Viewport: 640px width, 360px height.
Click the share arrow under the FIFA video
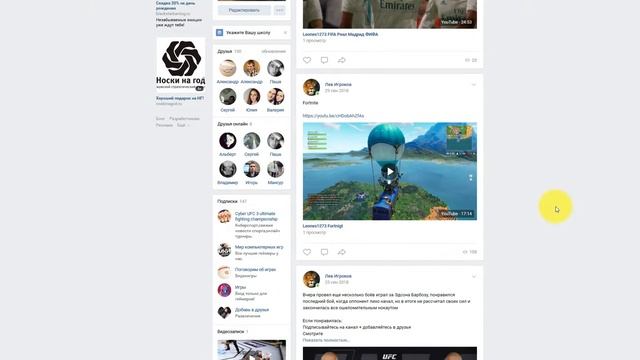coord(342,60)
